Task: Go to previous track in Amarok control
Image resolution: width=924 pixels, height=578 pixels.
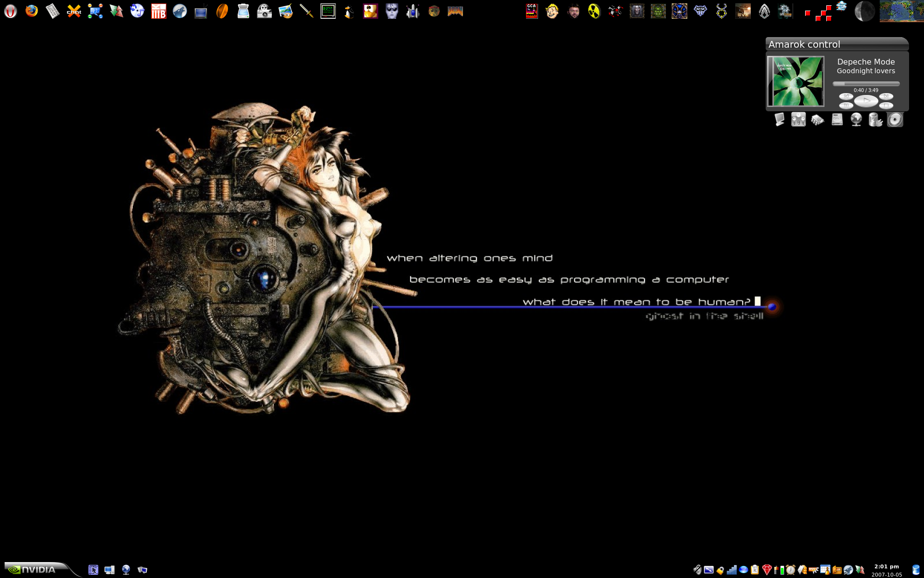Action: tap(846, 96)
